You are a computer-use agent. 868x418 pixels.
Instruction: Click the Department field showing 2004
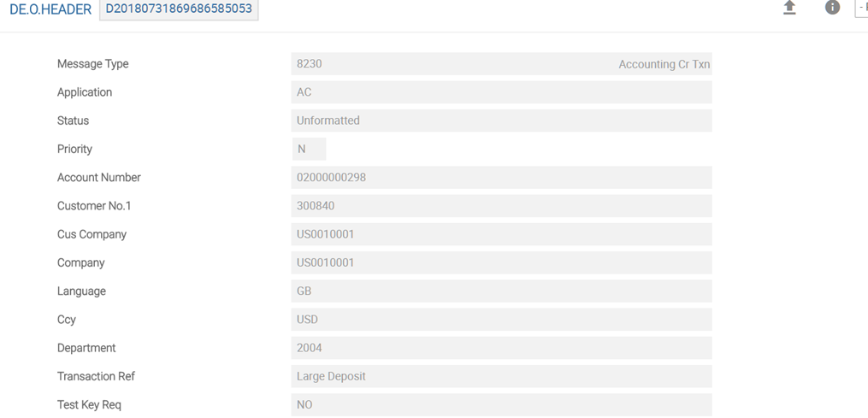pyautogui.click(x=501, y=348)
